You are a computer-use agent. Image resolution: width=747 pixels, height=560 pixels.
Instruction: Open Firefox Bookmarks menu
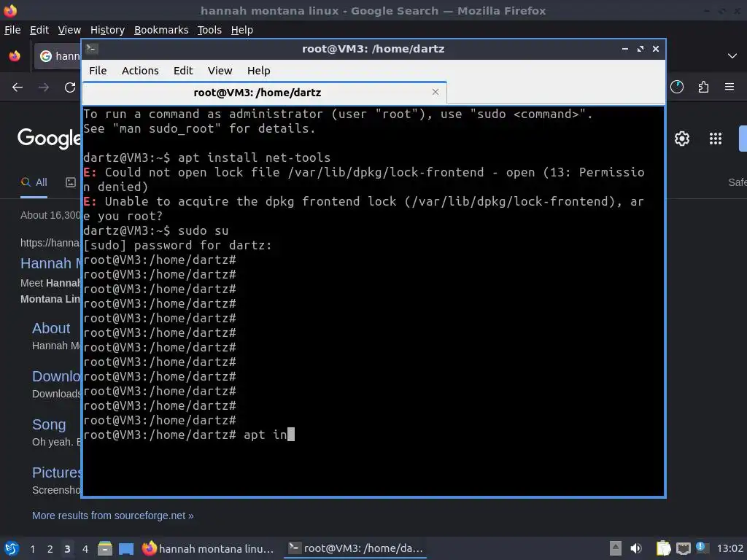(x=161, y=30)
